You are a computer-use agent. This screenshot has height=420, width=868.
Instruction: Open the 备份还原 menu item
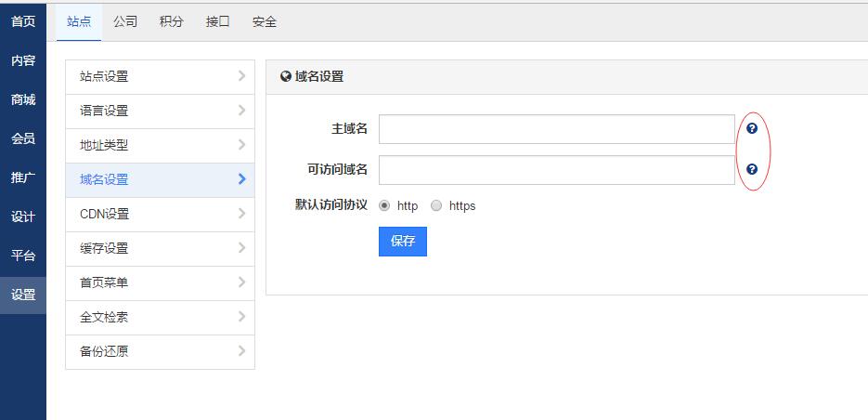point(160,351)
